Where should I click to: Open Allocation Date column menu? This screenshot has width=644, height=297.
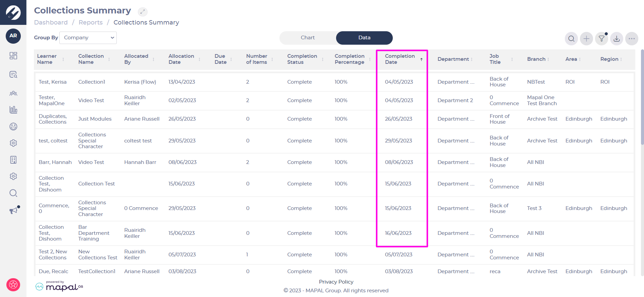click(x=199, y=59)
